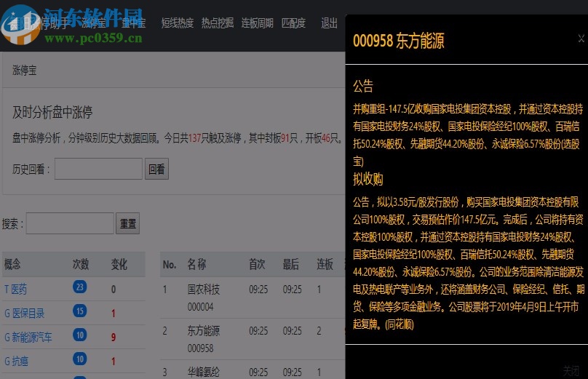Open the 连板周期 menu item

pyautogui.click(x=258, y=23)
